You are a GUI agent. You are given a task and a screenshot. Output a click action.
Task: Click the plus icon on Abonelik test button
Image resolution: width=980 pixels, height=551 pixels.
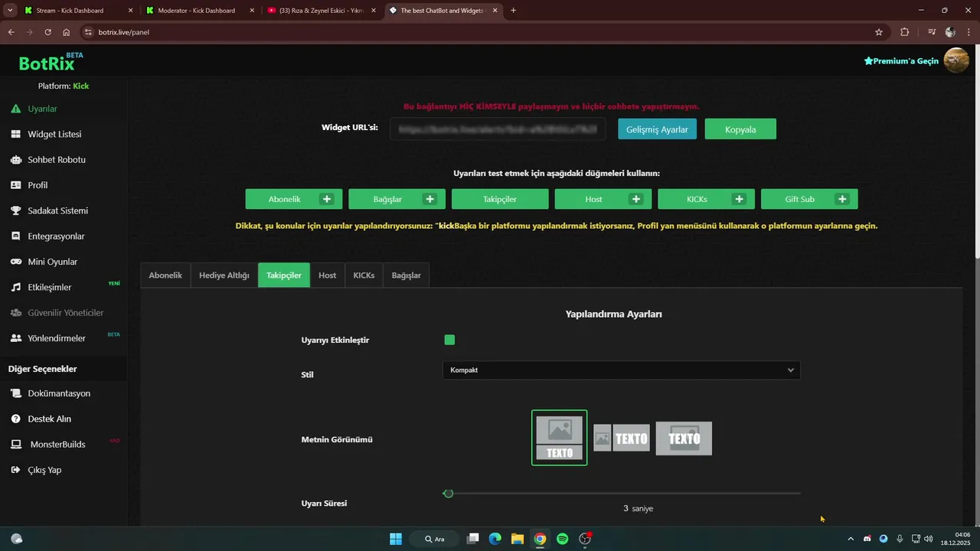coord(327,199)
